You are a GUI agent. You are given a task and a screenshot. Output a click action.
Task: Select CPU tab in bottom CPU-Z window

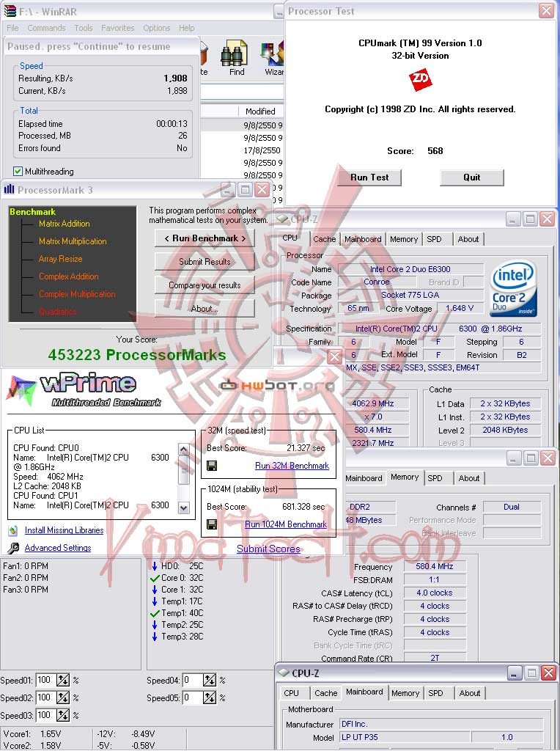pyautogui.click(x=292, y=693)
